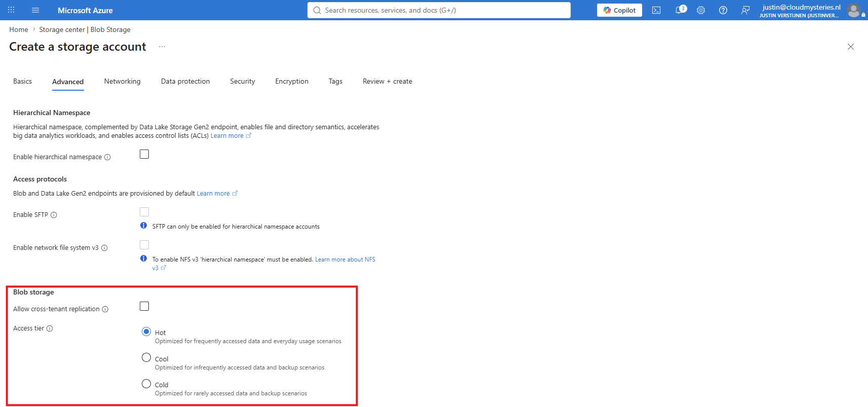Click the Blob storage heading
Screen dimensions: 868x407
[x=33, y=292]
